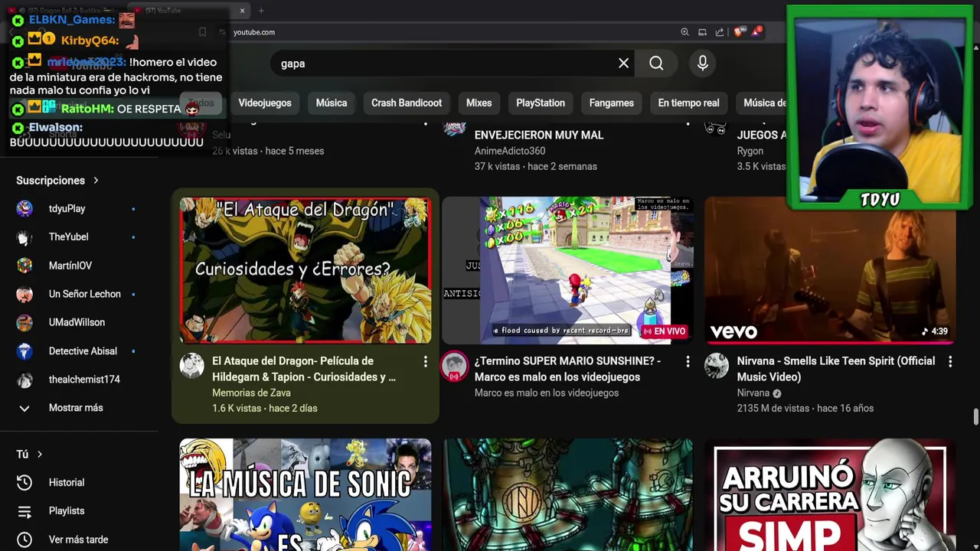Viewport: 980px width, 551px height.
Task: Open Un Señor Lechon channel avatar
Action: pos(24,294)
